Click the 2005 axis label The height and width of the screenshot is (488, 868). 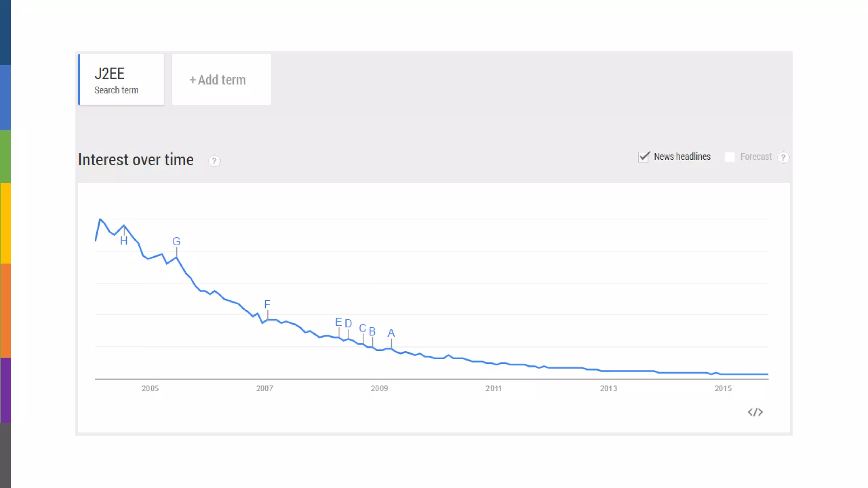[150, 388]
